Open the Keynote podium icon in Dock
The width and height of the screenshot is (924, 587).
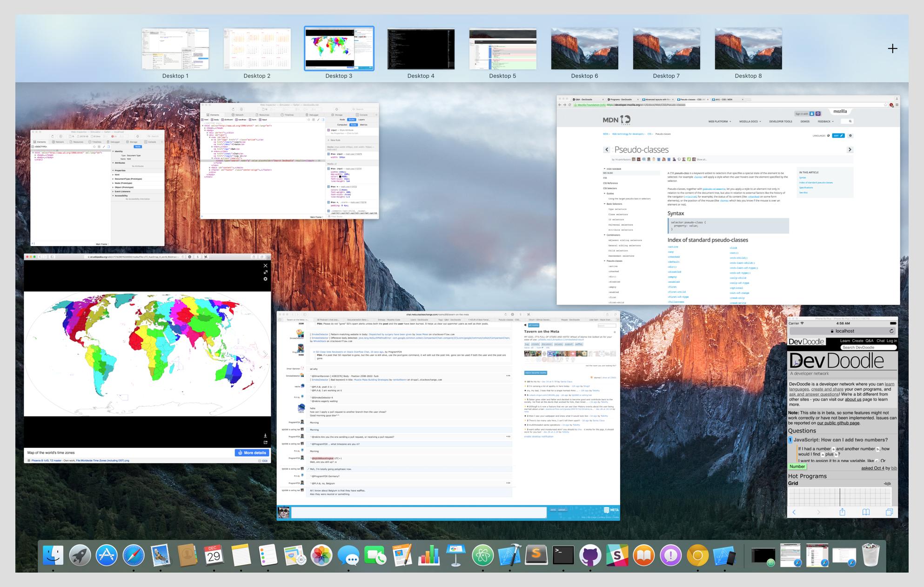[x=456, y=555]
